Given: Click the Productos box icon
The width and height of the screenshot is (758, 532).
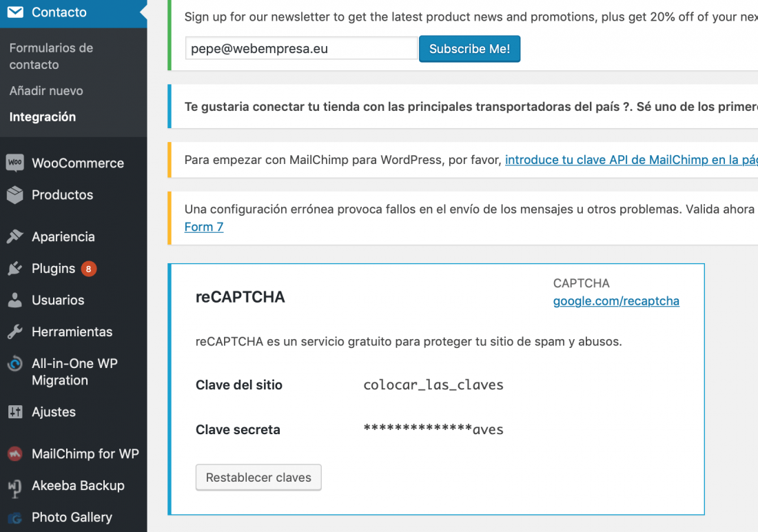Looking at the screenshot, I should coord(15,194).
